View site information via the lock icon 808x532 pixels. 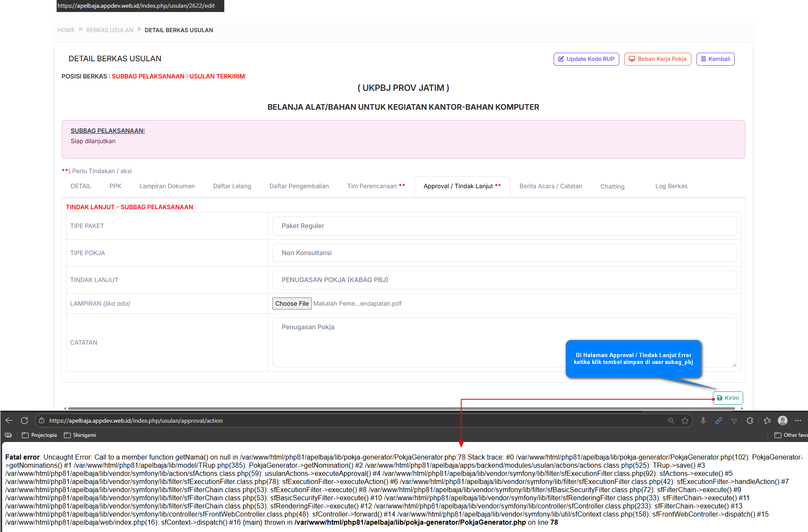point(42,421)
